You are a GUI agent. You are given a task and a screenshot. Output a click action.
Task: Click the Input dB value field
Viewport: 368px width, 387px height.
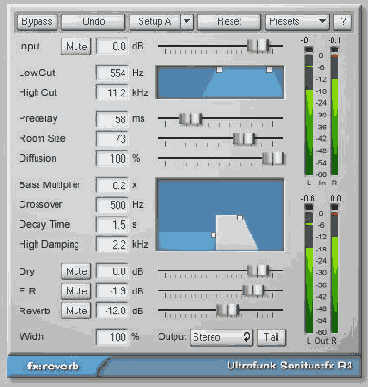pyautogui.click(x=112, y=46)
